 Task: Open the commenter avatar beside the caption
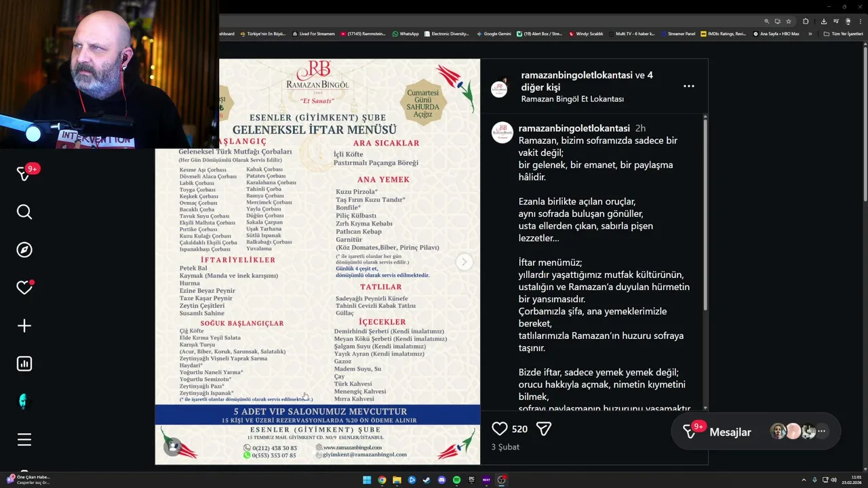point(502,133)
